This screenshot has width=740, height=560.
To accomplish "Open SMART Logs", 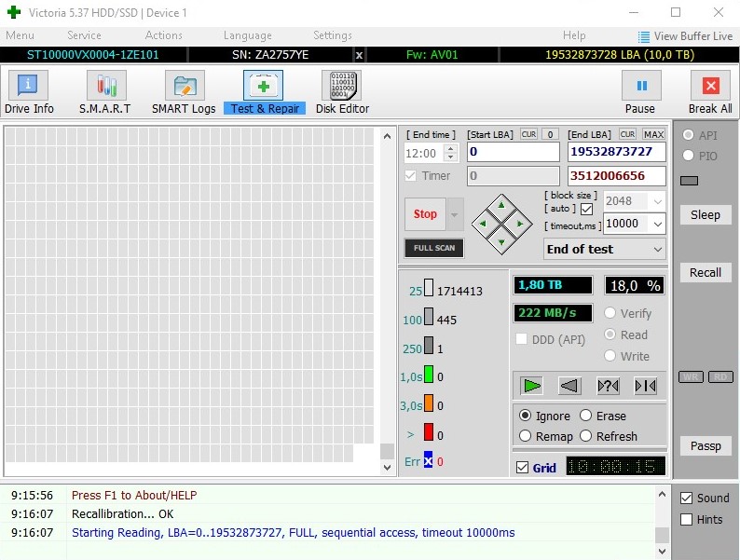I will pyautogui.click(x=184, y=92).
